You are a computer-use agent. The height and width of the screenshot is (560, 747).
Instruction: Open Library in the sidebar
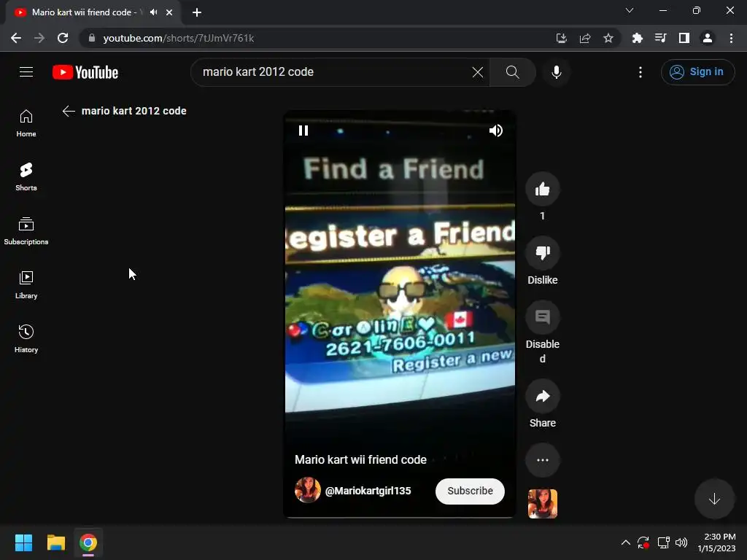[x=26, y=285]
